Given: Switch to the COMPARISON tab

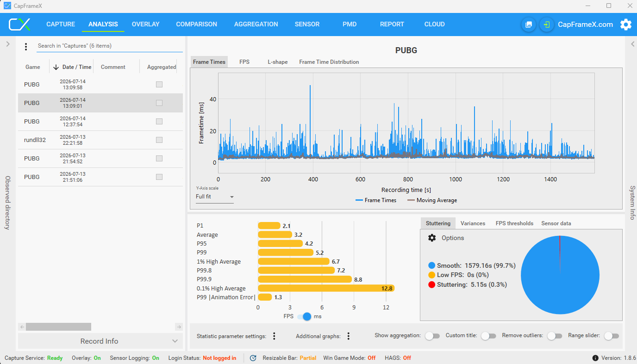Looking at the screenshot, I should pyautogui.click(x=196, y=25).
